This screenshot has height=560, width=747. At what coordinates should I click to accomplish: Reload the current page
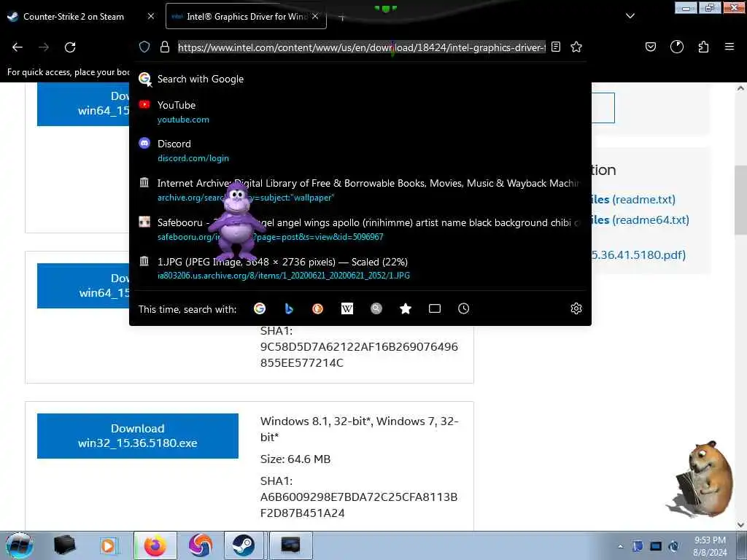click(70, 47)
